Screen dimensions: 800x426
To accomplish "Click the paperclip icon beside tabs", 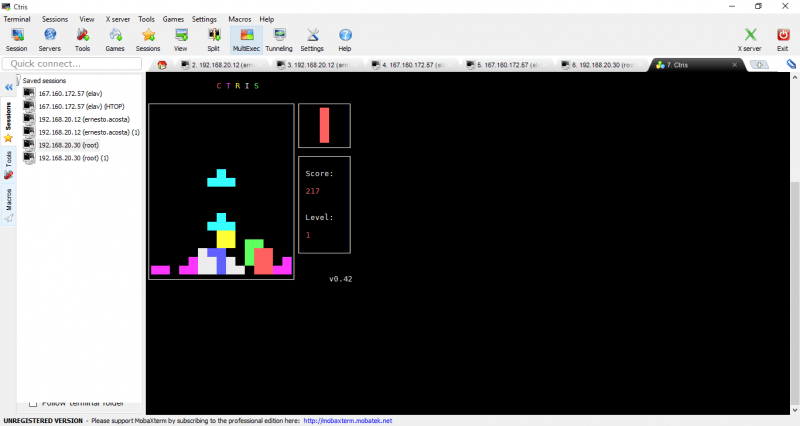I will coord(791,65).
